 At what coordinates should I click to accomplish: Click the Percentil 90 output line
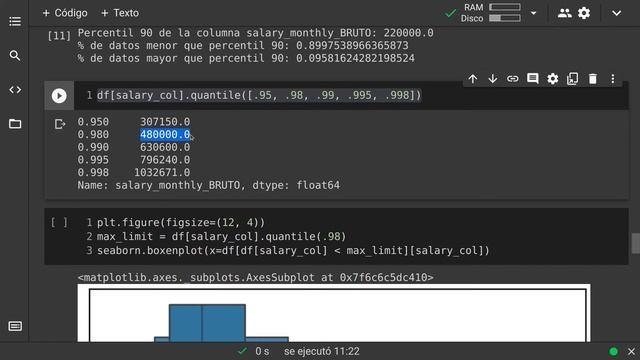256,33
